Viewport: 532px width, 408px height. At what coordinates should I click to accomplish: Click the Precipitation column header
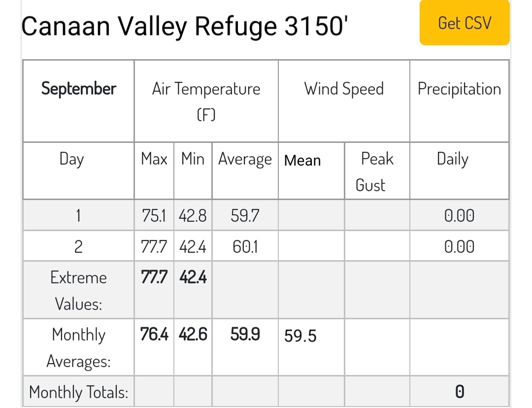460,101
